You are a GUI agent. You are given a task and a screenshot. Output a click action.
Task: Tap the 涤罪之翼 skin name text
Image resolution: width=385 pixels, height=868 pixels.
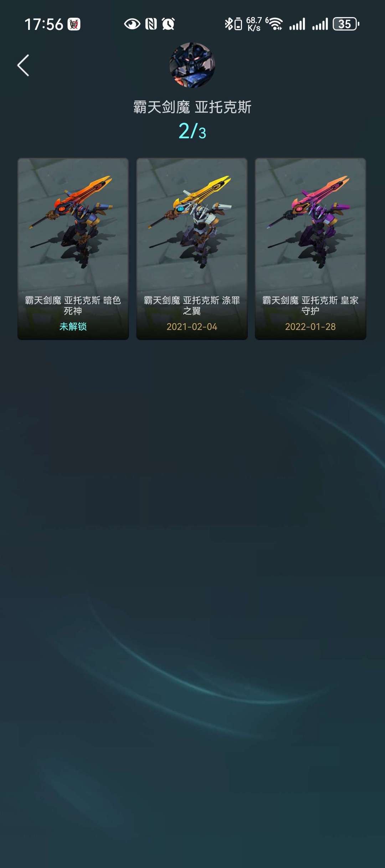pyautogui.click(x=192, y=305)
